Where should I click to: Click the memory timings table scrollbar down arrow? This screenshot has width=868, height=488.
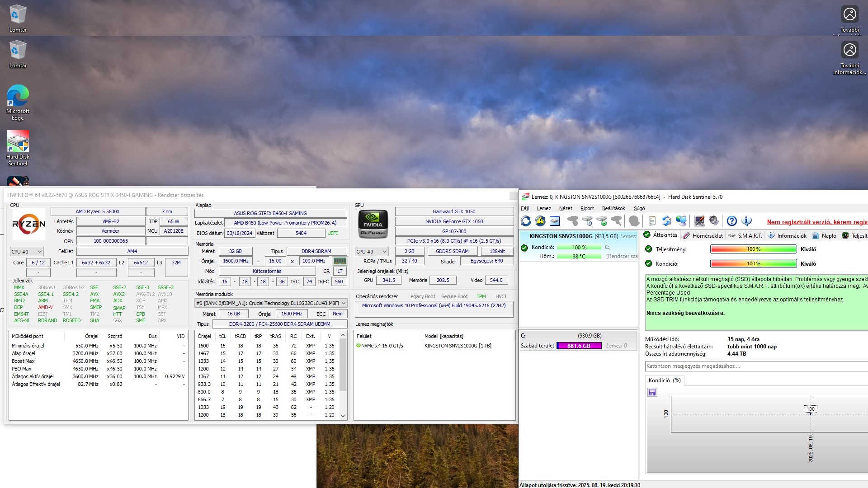pyautogui.click(x=343, y=416)
